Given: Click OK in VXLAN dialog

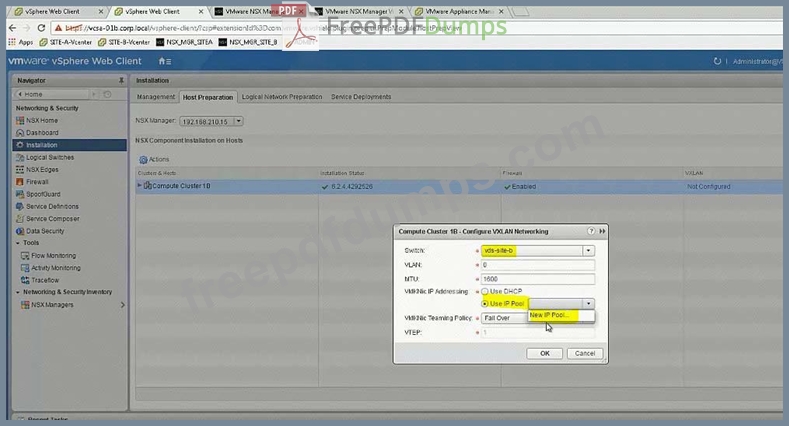Looking at the screenshot, I should pos(544,354).
